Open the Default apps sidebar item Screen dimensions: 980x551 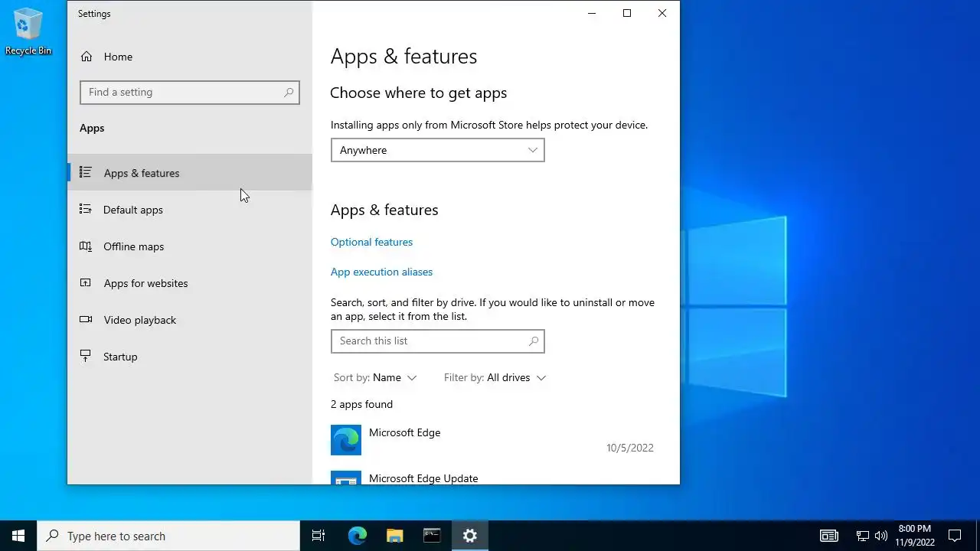[x=190, y=210]
